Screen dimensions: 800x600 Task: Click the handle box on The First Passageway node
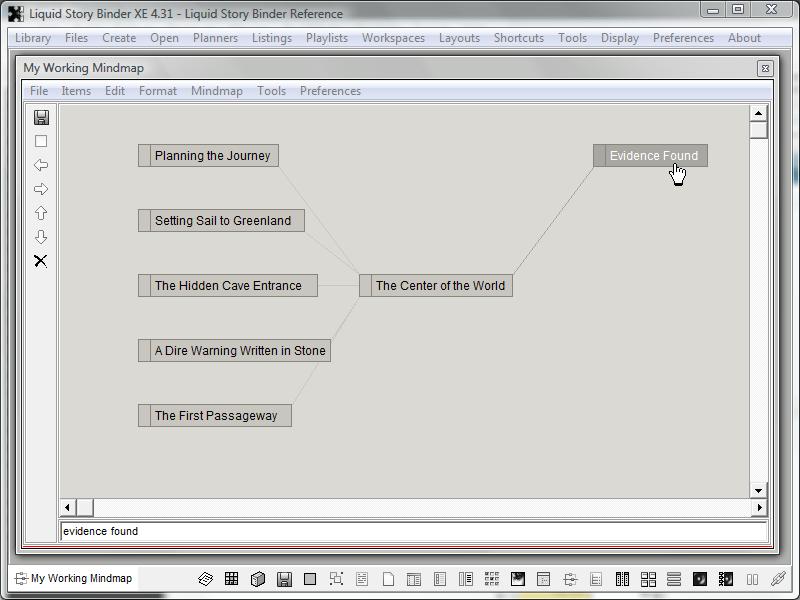click(145, 416)
